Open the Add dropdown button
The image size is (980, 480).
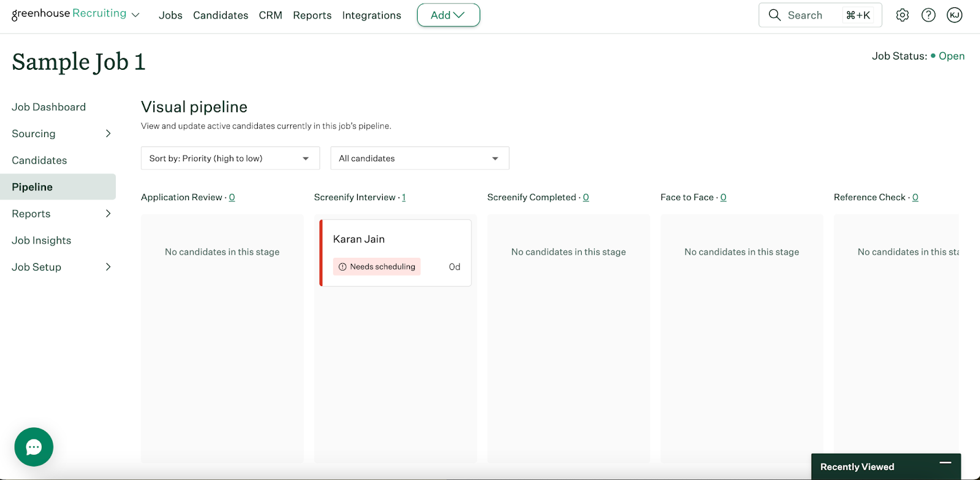(x=448, y=15)
